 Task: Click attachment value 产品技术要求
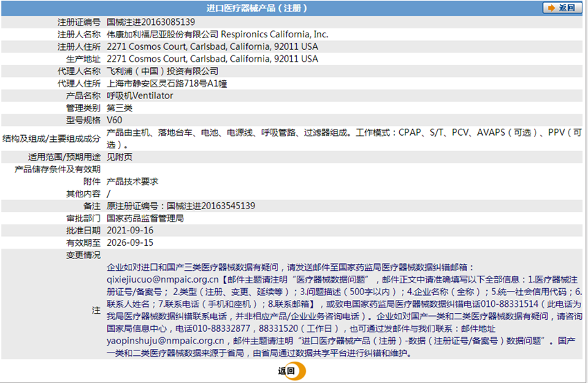pos(132,181)
